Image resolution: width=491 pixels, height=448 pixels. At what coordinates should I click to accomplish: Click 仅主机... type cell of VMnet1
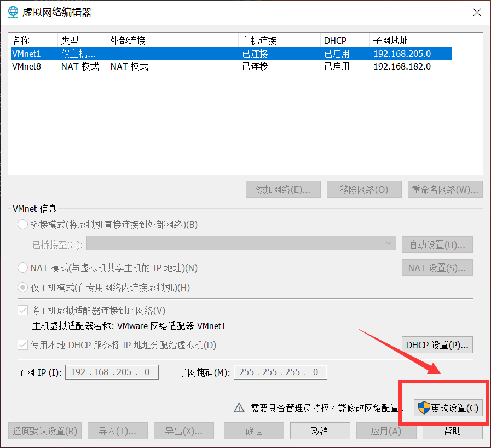click(78, 54)
